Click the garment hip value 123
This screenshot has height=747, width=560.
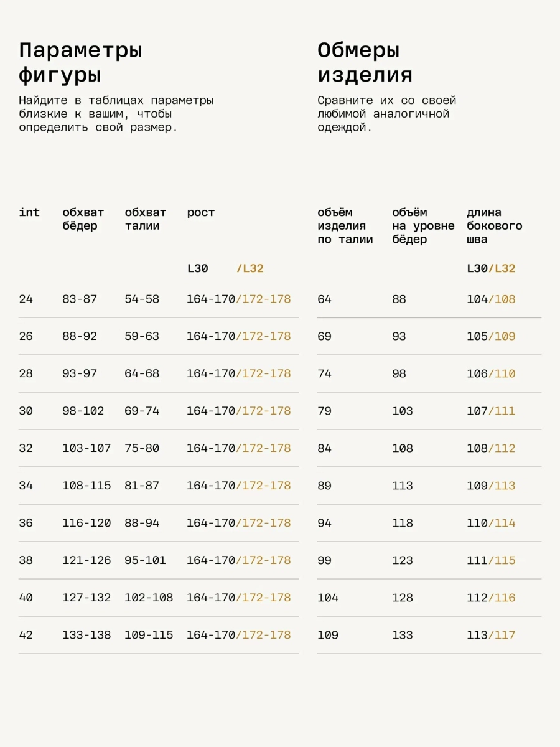403,560
